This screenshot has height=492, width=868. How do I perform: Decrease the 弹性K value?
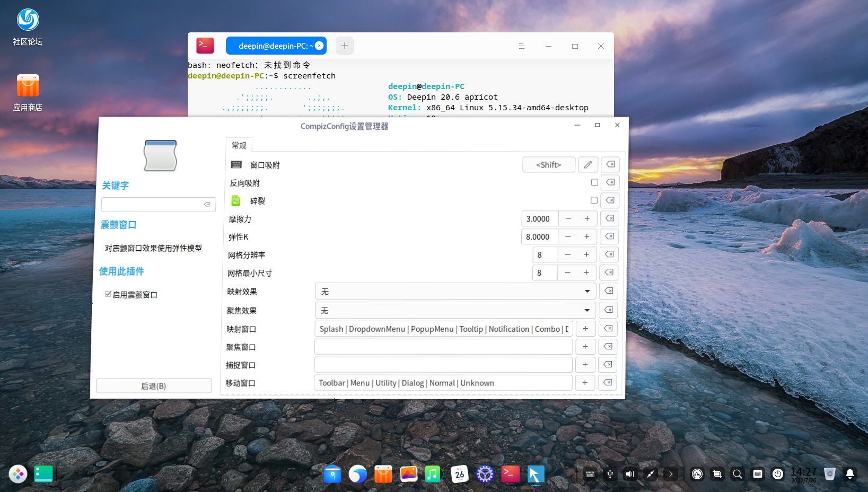[x=568, y=236]
